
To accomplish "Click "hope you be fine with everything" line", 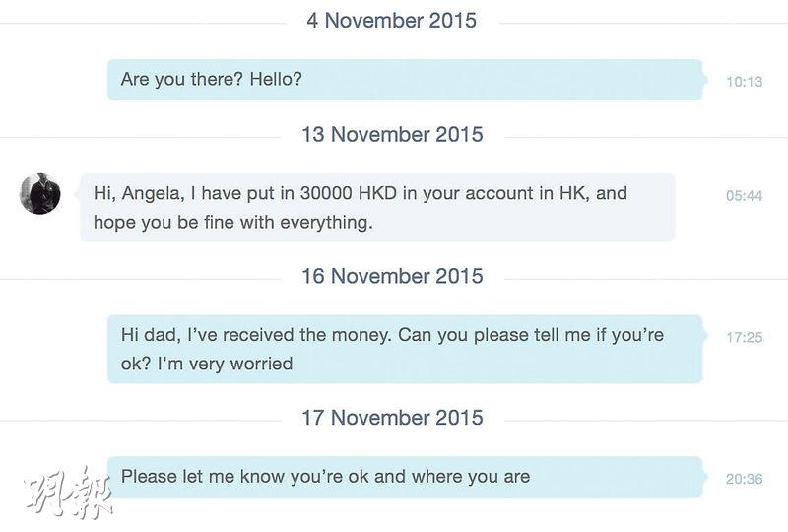I will (x=233, y=222).
